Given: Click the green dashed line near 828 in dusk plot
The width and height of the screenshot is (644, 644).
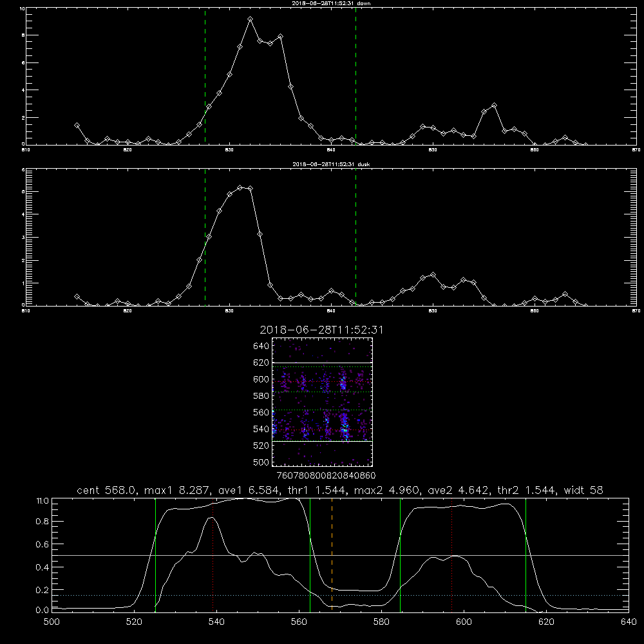Looking at the screenshot, I should [x=205, y=238].
